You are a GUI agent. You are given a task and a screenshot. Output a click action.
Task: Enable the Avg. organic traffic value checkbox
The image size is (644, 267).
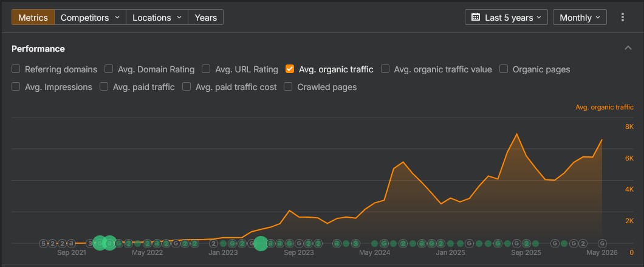385,69
